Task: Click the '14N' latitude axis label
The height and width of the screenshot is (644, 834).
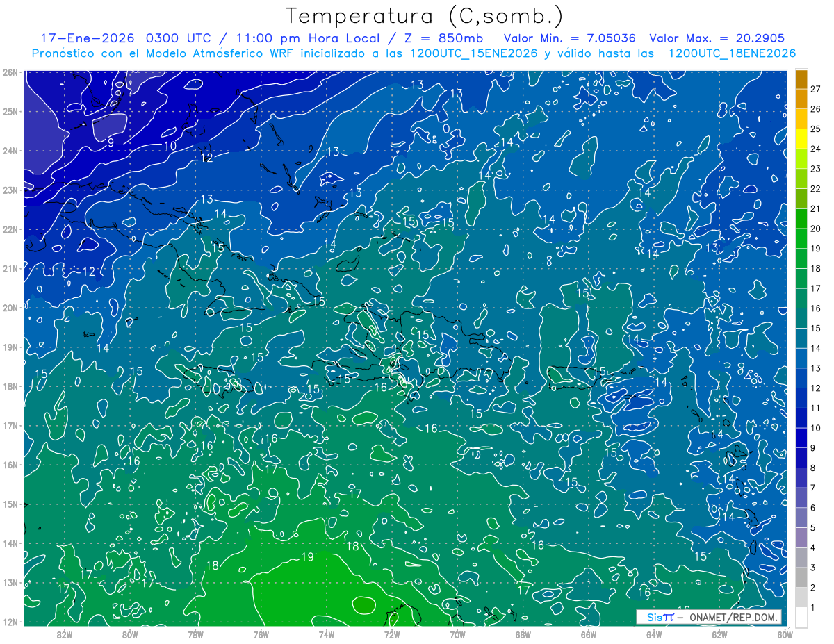Action: click(x=10, y=543)
